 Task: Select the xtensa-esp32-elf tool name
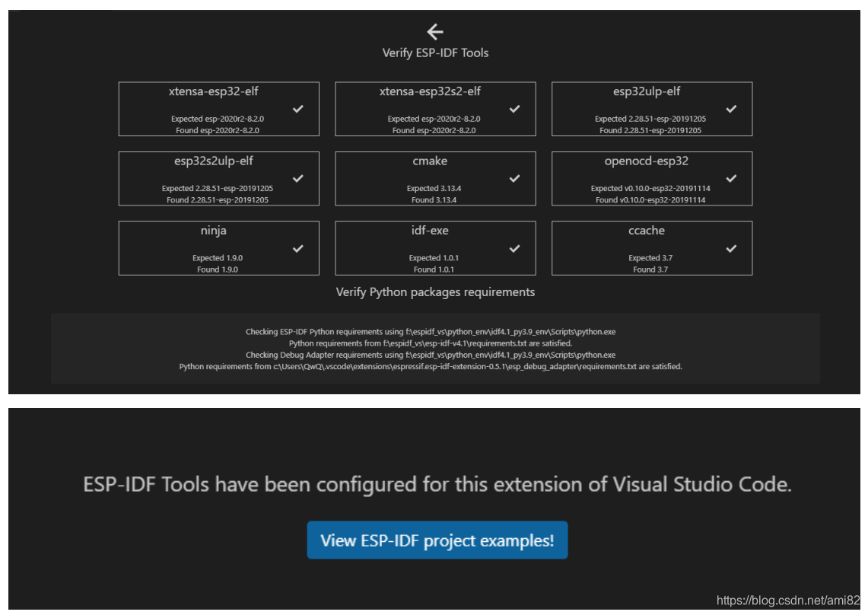pos(214,91)
